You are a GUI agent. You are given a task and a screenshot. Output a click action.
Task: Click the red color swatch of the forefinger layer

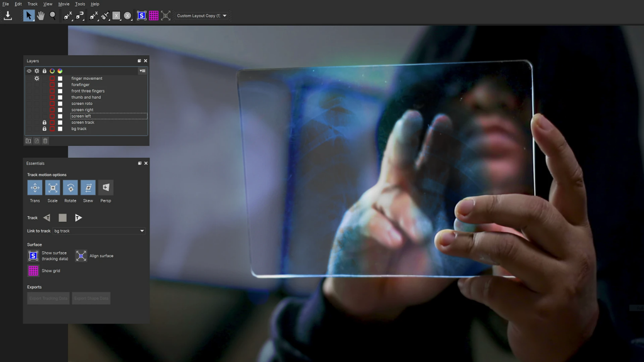click(x=52, y=85)
